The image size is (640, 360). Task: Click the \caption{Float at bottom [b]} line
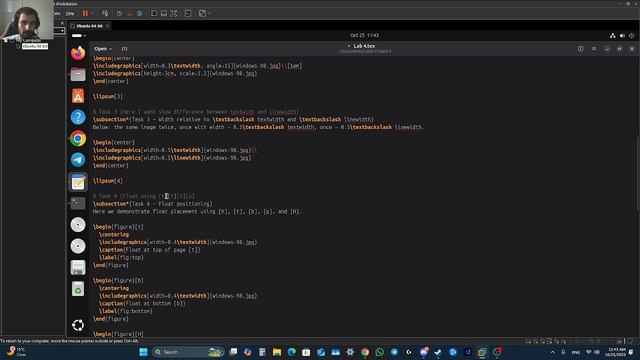point(142,304)
